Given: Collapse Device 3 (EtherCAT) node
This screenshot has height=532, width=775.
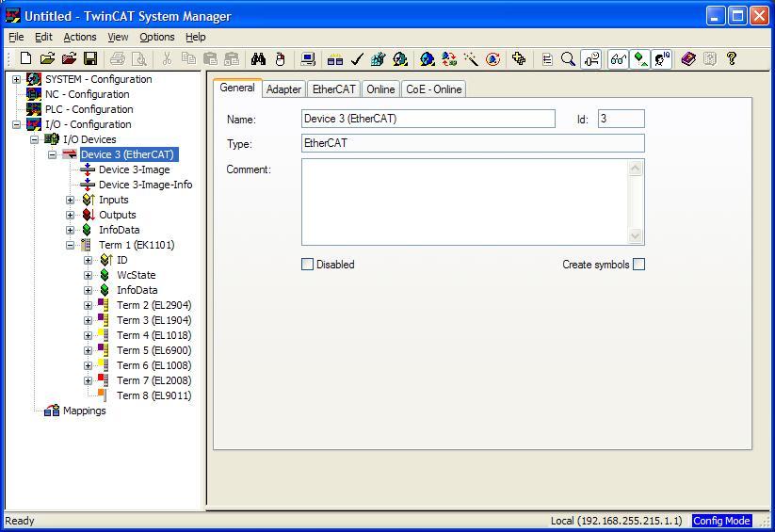Looking at the screenshot, I should (52, 154).
